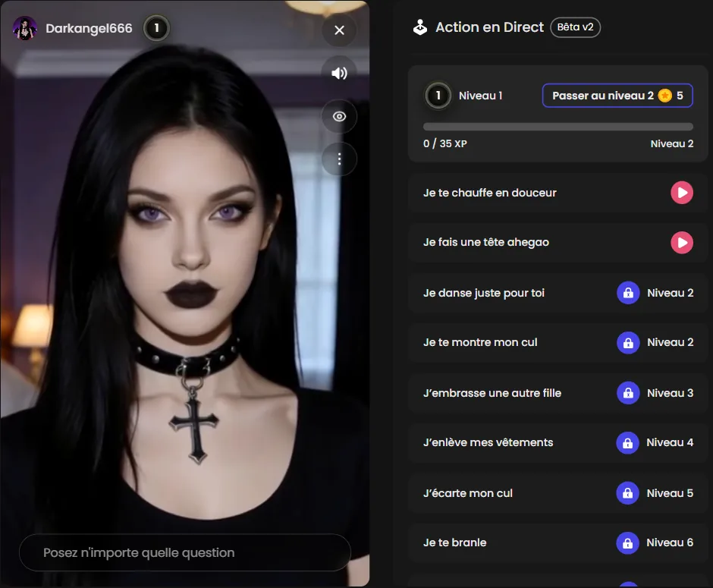Click the lock icon beside Niveau 4

tap(627, 442)
